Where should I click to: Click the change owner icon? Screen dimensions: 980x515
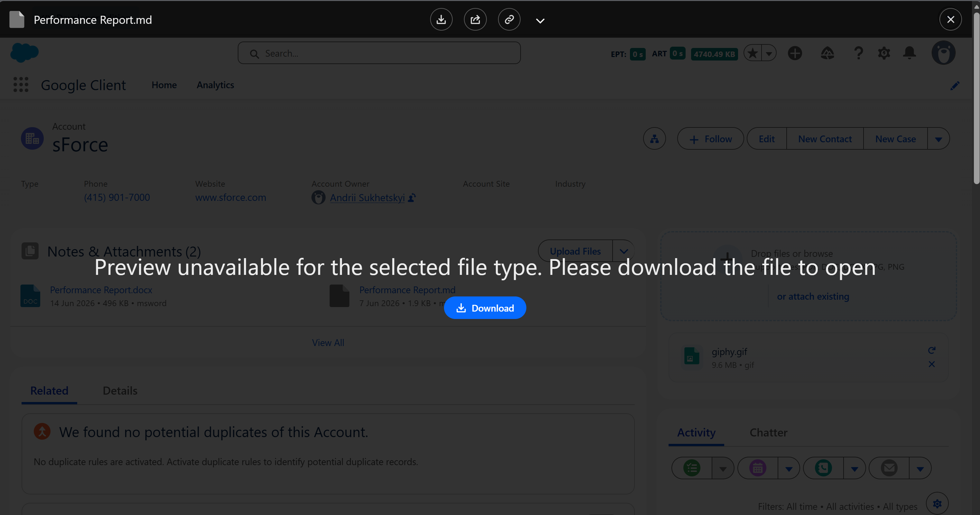pyautogui.click(x=412, y=198)
